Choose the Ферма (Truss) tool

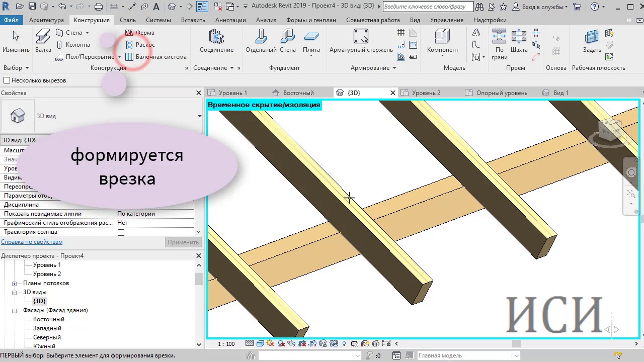point(140,33)
